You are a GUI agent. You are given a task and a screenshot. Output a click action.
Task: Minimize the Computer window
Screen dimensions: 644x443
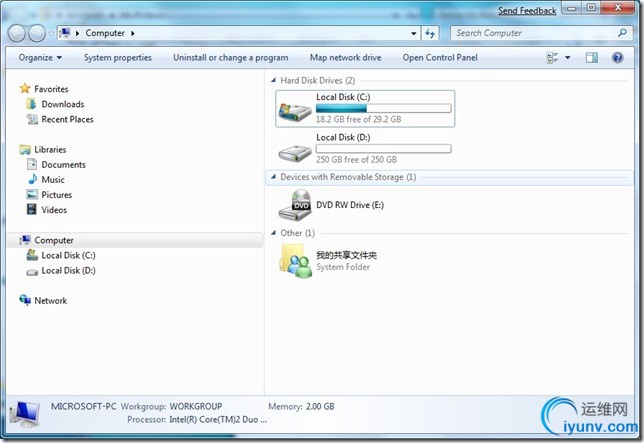coord(571,8)
